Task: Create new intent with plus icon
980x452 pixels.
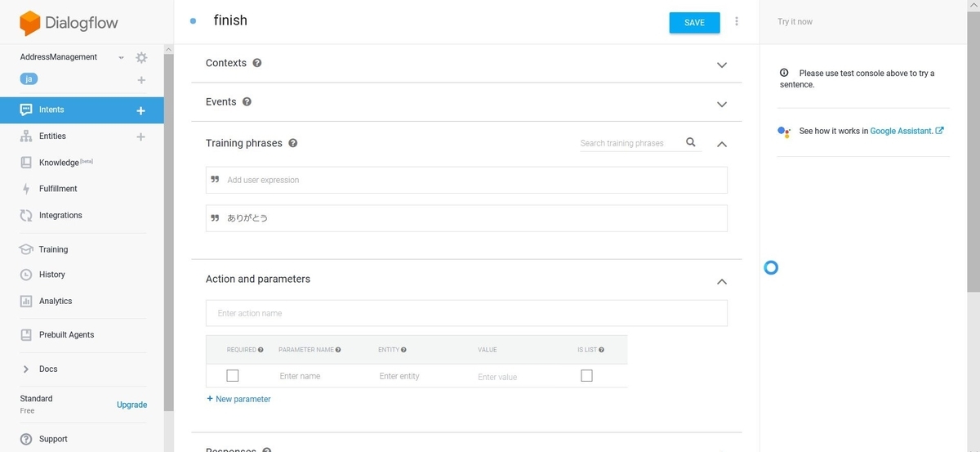Action: [x=140, y=110]
